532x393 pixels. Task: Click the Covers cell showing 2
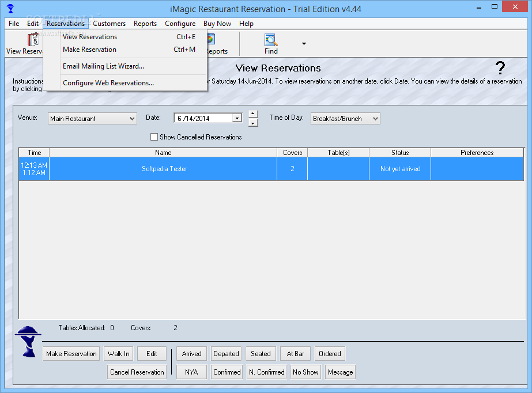click(292, 168)
